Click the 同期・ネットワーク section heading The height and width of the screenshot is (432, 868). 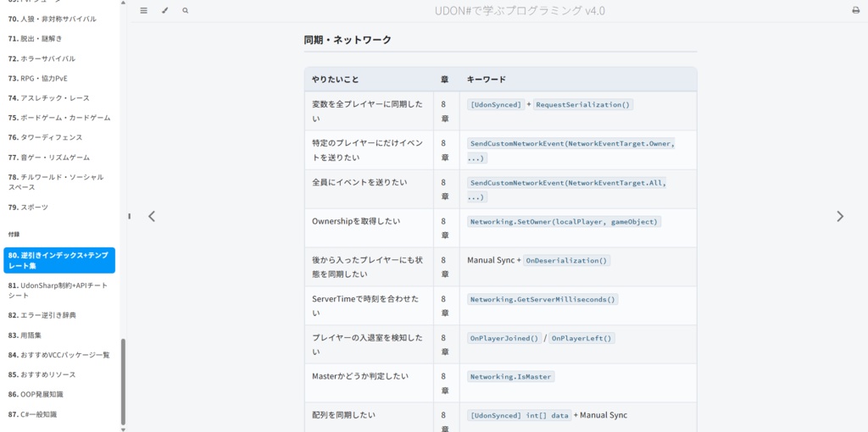(x=348, y=40)
